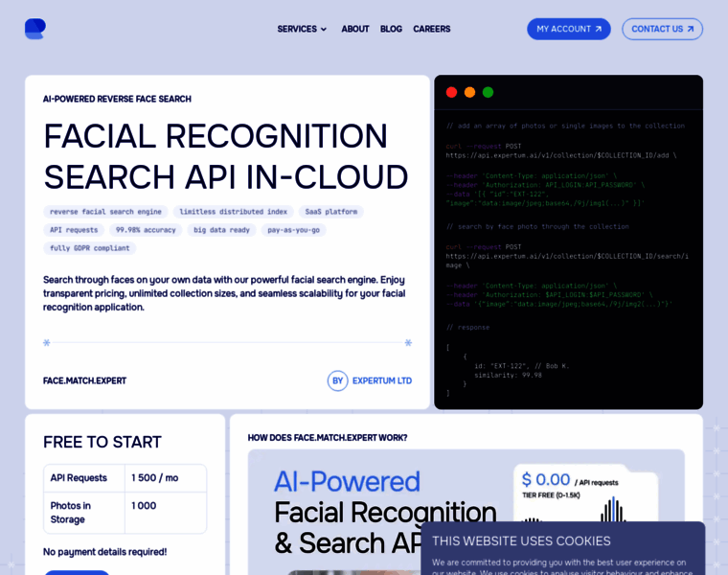Click 'No payment details required!' text
The height and width of the screenshot is (575, 728).
[105, 552]
